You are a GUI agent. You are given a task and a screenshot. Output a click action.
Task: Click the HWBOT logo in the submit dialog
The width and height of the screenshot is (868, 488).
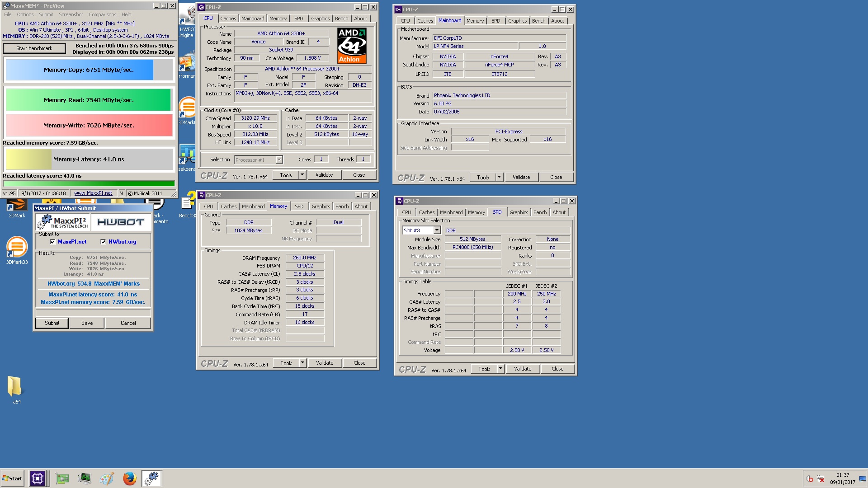point(120,222)
